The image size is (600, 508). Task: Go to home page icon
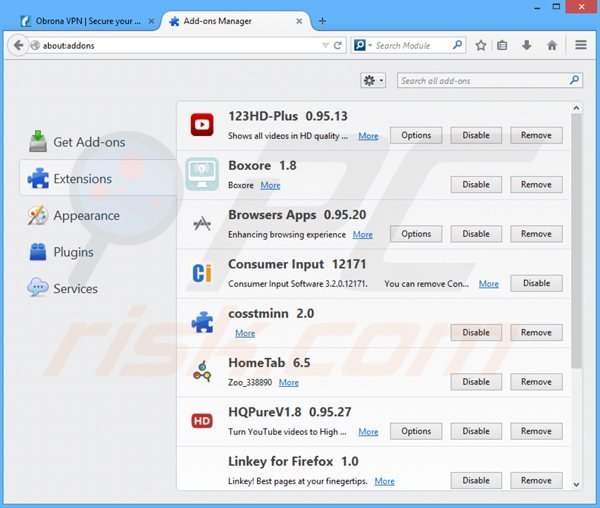point(552,46)
